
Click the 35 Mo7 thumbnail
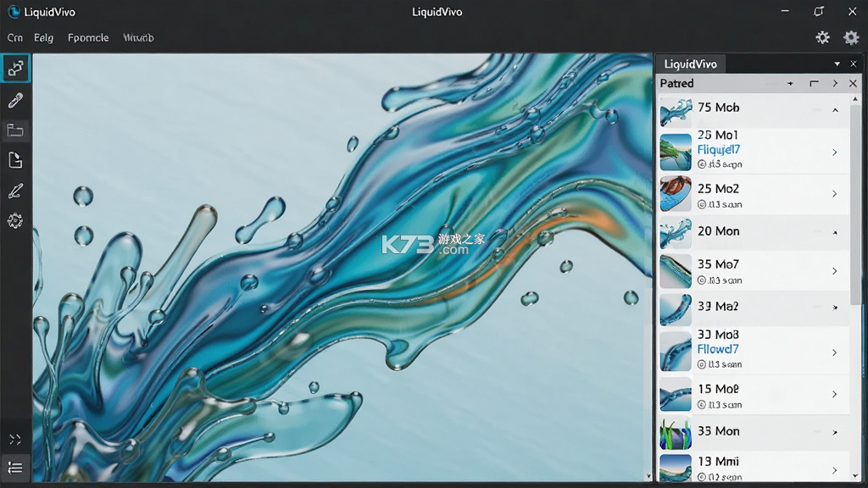tap(676, 271)
